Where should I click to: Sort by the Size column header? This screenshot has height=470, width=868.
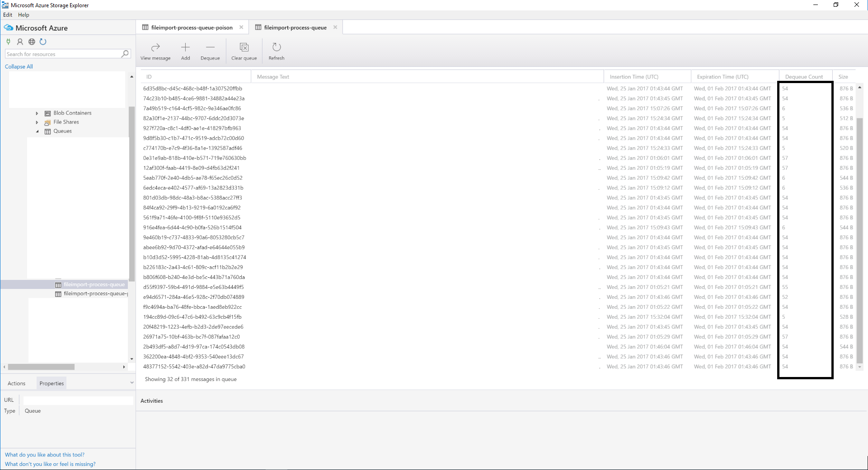click(x=844, y=77)
